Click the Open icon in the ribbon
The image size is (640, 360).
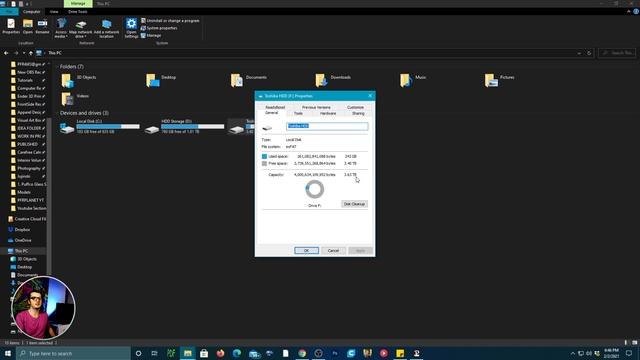point(28,27)
